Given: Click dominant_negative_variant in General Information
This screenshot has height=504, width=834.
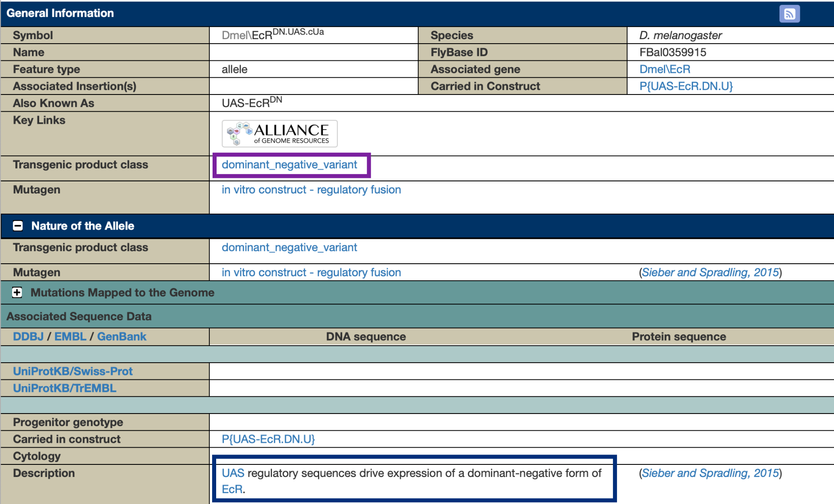Looking at the screenshot, I should click(289, 165).
